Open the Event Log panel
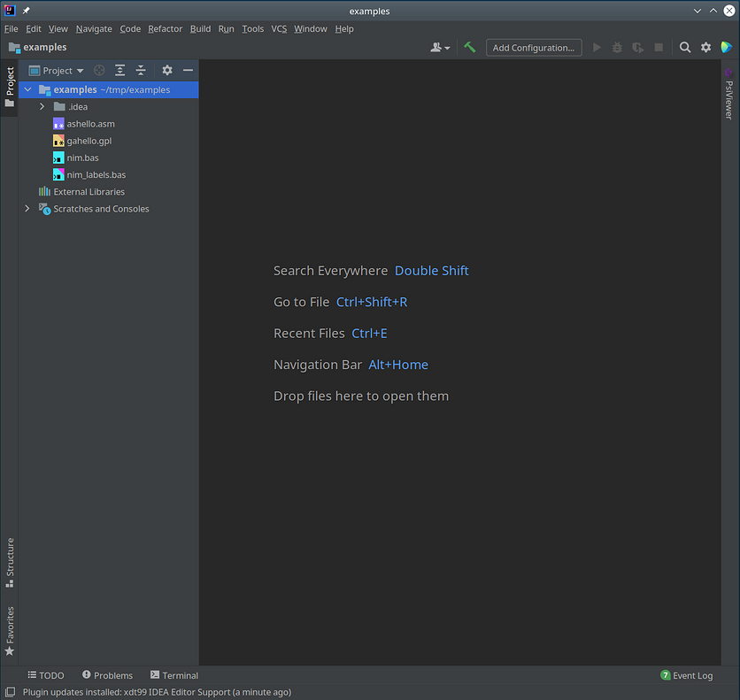Screen dimensions: 740x700 pyautogui.click(x=687, y=675)
